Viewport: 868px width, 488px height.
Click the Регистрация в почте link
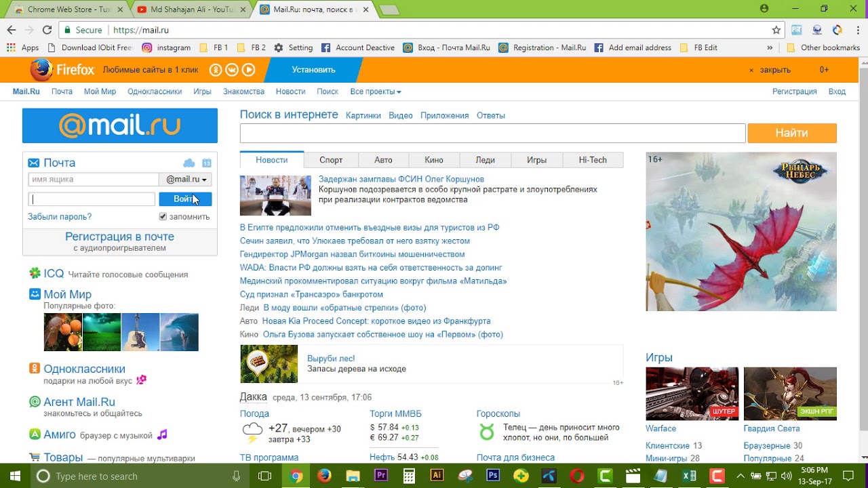(x=119, y=237)
